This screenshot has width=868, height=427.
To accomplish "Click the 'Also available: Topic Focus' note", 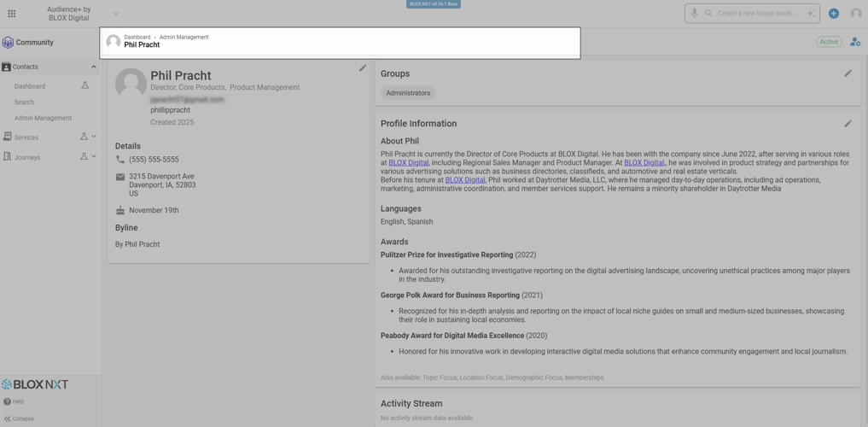I will [492, 377].
